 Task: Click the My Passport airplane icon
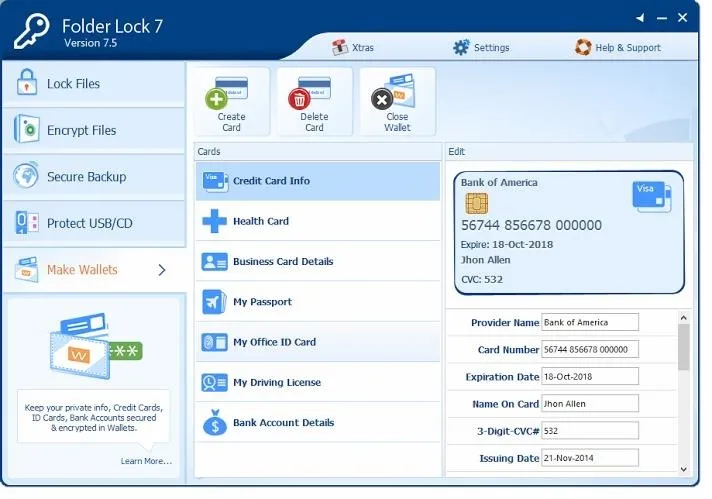coord(214,302)
